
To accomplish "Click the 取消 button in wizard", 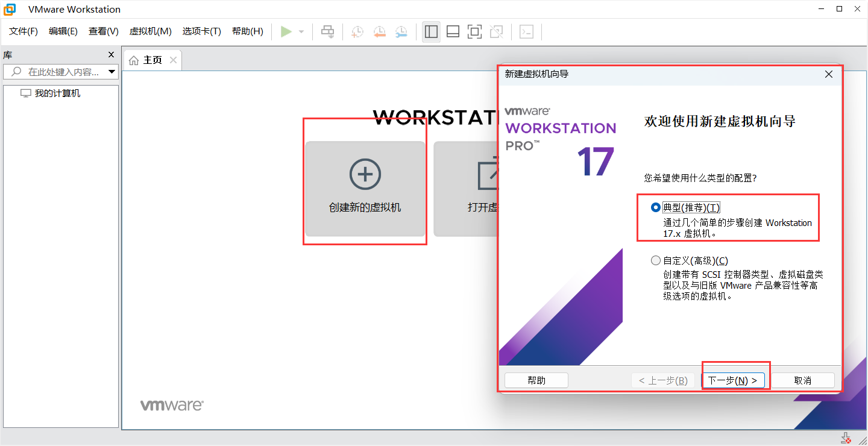I will (803, 380).
